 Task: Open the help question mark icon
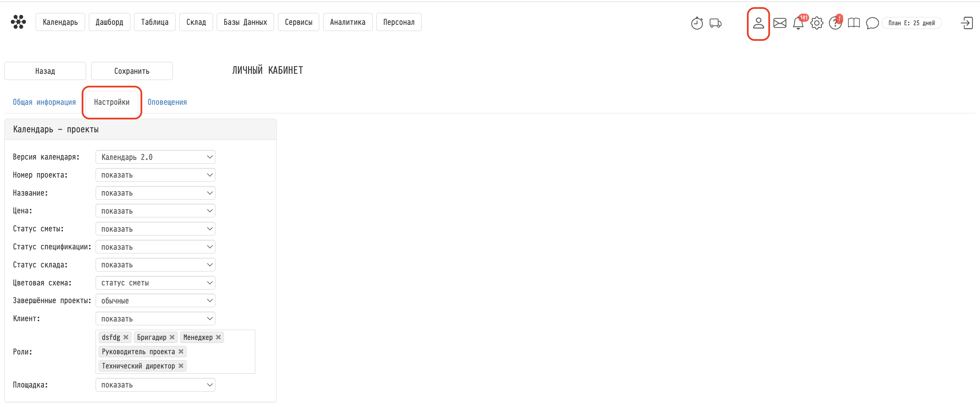tap(835, 23)
